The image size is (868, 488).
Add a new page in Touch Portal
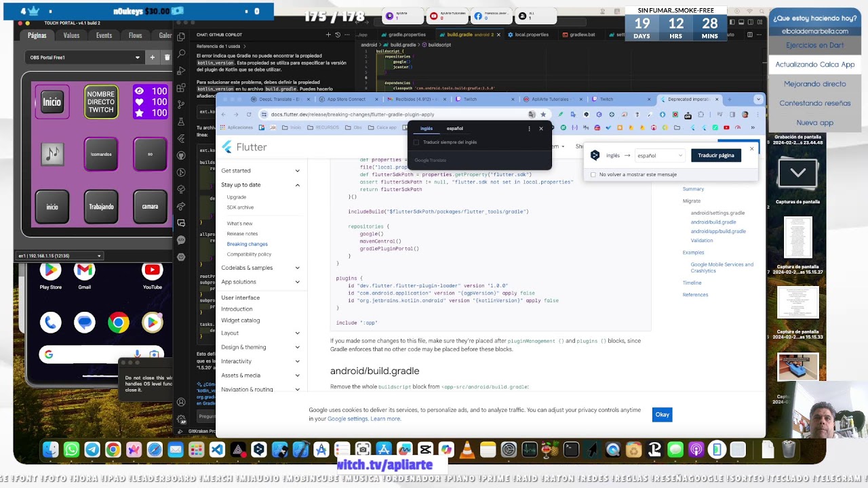(x=152, y=58)
